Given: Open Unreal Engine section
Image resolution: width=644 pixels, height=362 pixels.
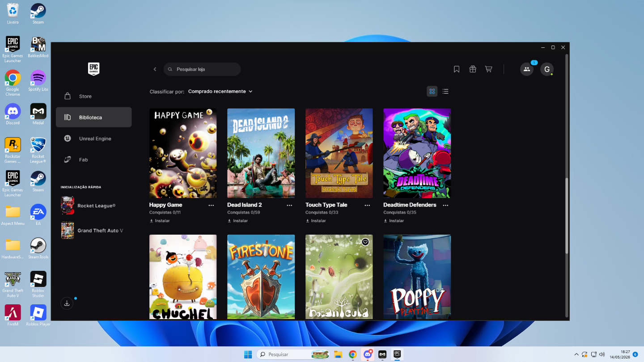Looking at the screenshot, I should pos(93,139).
